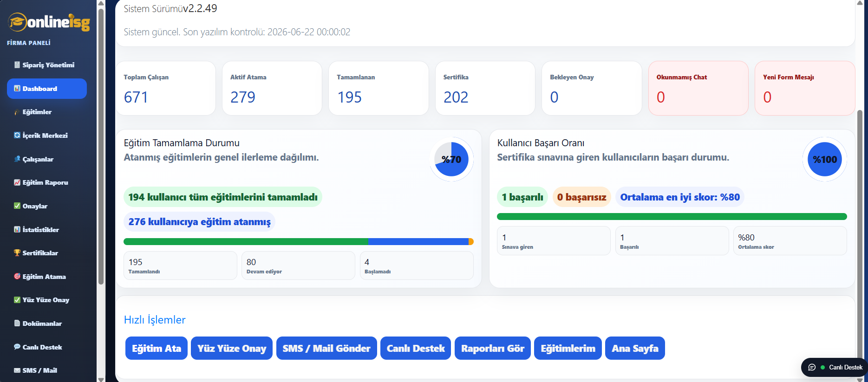Click the İçerik Merkezi sidebar icon

[17, 136]
